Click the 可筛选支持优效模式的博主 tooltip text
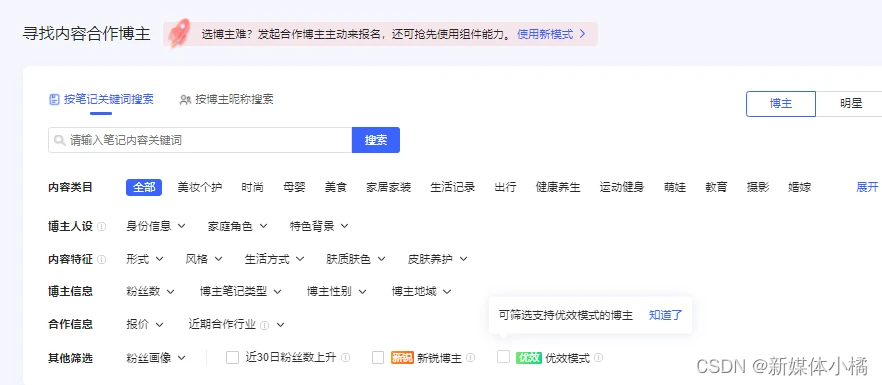 click(566, 315)
